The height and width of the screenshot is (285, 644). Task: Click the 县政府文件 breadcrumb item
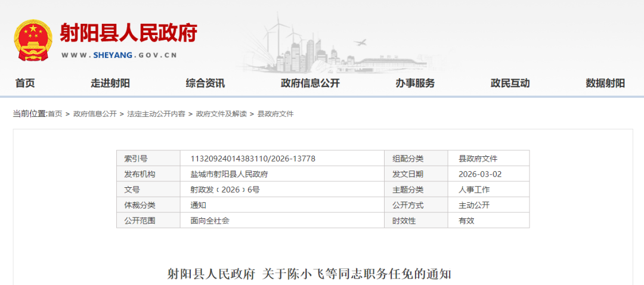[x=275, y=114]
